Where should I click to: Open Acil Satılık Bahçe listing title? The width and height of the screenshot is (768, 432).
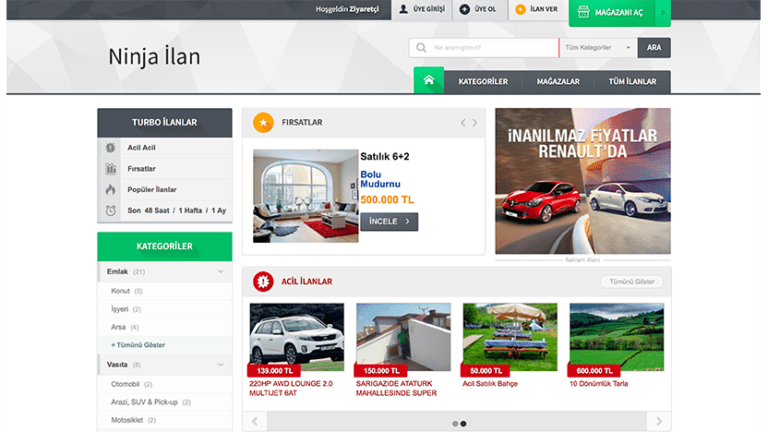click(490, 384)
